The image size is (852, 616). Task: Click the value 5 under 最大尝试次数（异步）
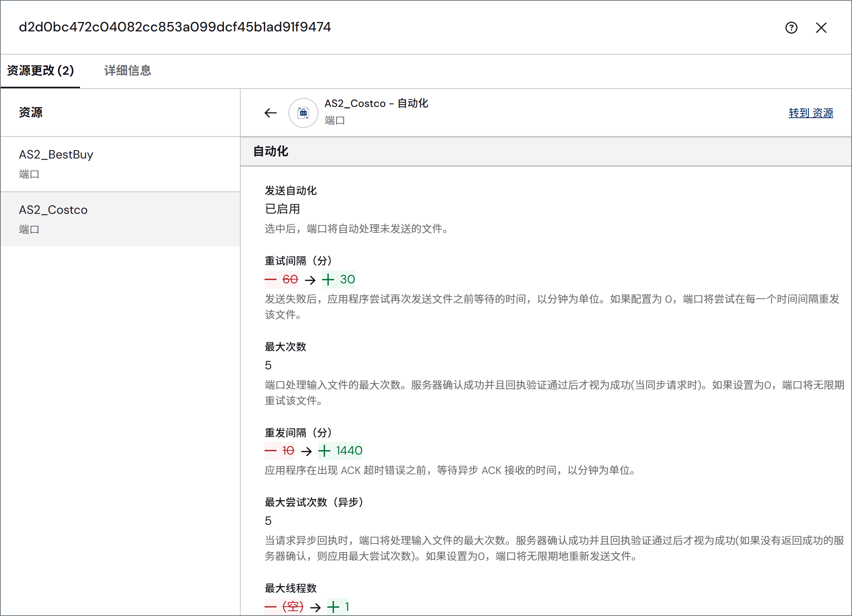268,521
